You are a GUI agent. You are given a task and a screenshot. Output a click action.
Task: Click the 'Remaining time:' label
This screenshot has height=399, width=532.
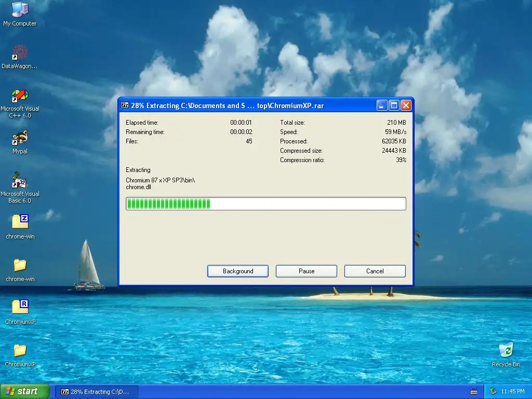[x=145, y=132]
